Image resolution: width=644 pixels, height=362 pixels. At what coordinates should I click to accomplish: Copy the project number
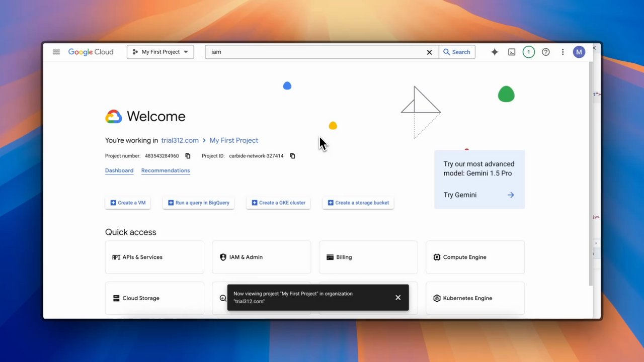point(188,156)
